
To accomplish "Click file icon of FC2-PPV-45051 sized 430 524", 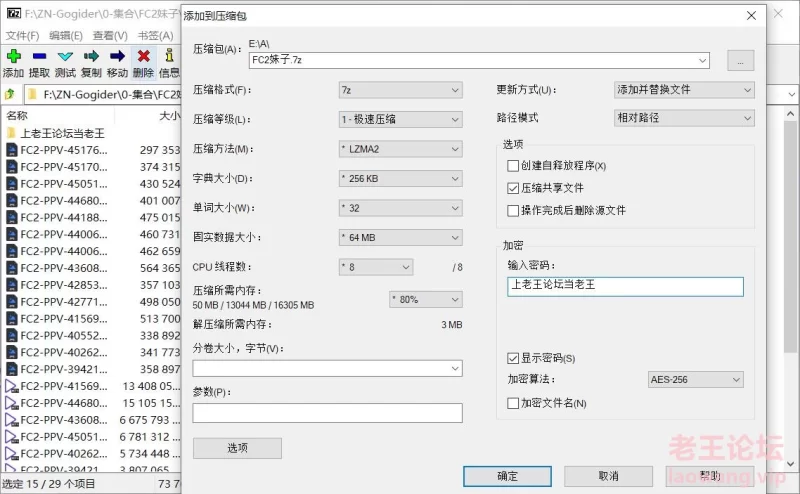I will tap(12, 184).
